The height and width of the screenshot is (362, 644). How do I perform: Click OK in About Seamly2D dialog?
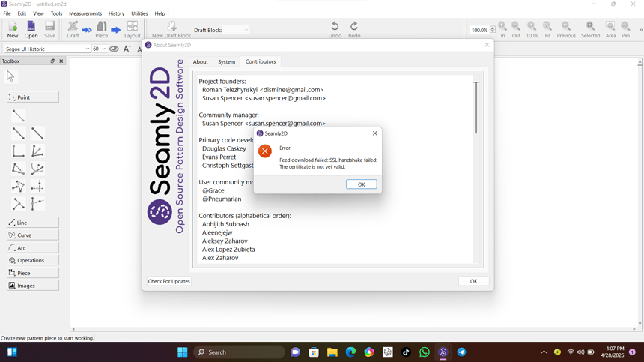pyautogui.click(x=473, y=282)
